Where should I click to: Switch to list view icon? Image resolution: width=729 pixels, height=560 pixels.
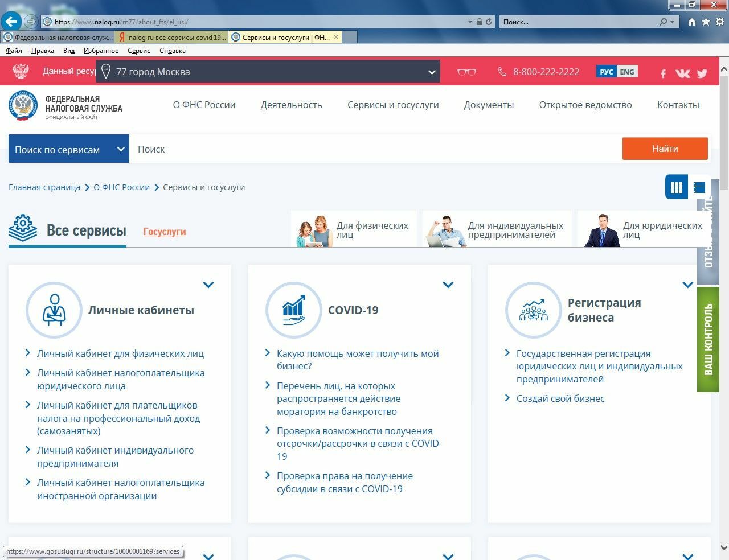699,187
